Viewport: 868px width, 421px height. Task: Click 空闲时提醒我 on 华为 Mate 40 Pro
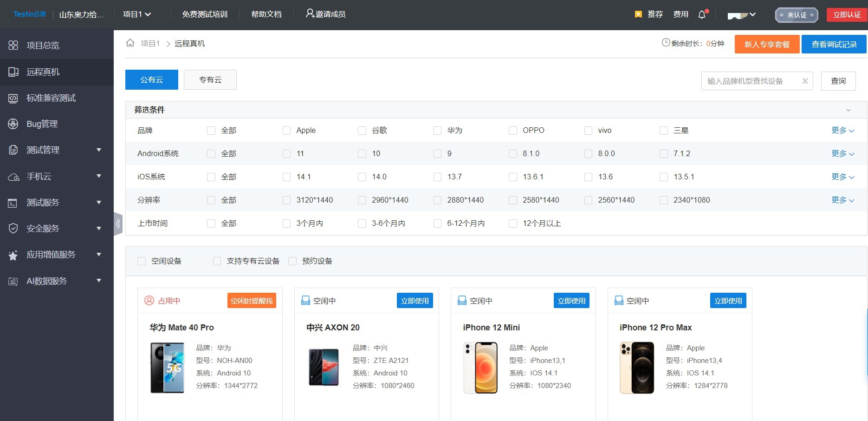pos(252,301)
